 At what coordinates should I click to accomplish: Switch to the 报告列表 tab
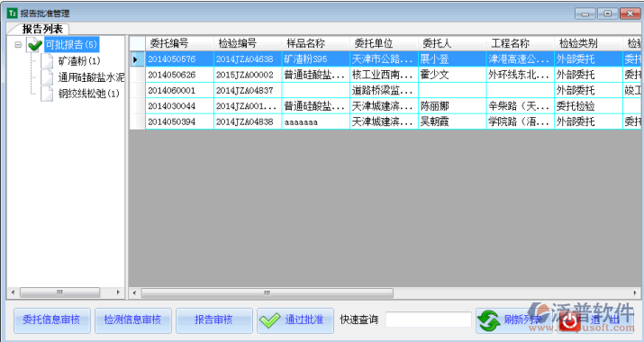point(42,29)
